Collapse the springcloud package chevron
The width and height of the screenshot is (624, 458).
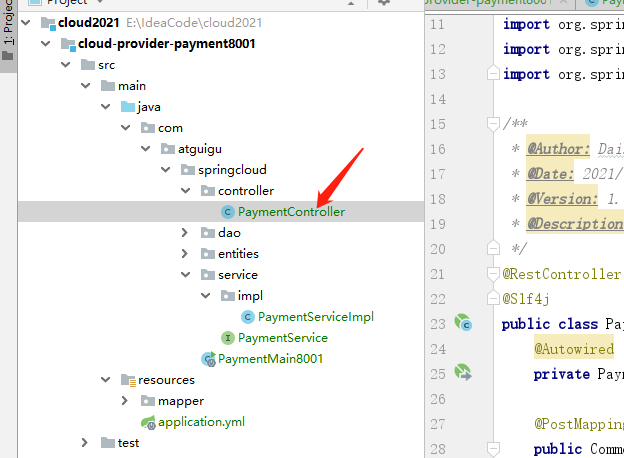[166, 170]
